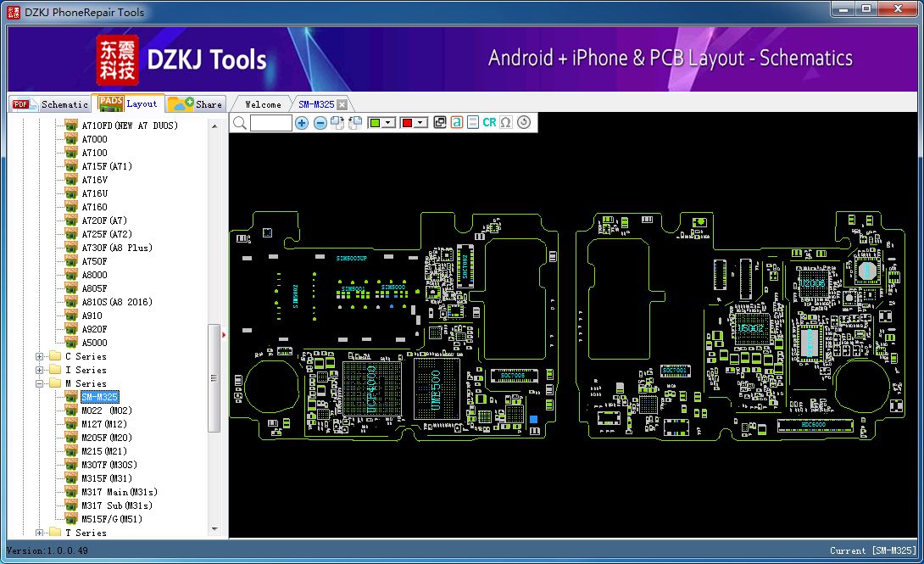Click the PADS icon beside A750F
The height and width of the screenshot is (564, 924).
tap(71, 260)
